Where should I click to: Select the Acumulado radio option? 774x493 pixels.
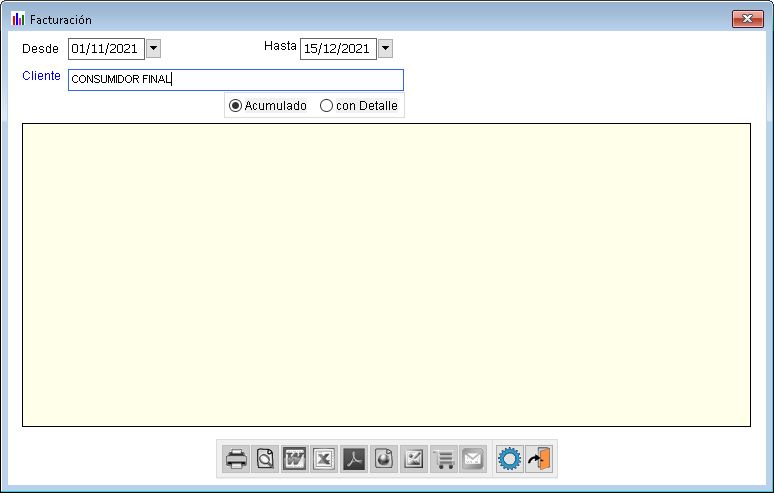point(236,106)
